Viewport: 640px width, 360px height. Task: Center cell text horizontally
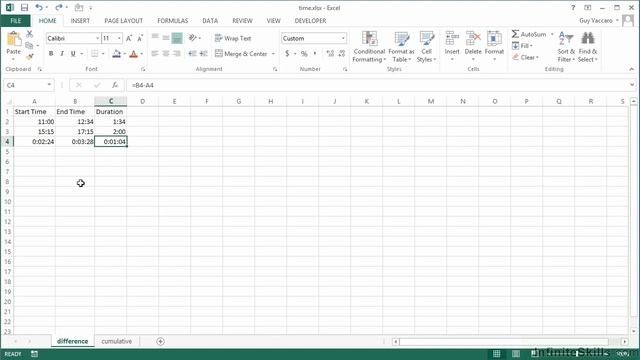coord(166,53)
